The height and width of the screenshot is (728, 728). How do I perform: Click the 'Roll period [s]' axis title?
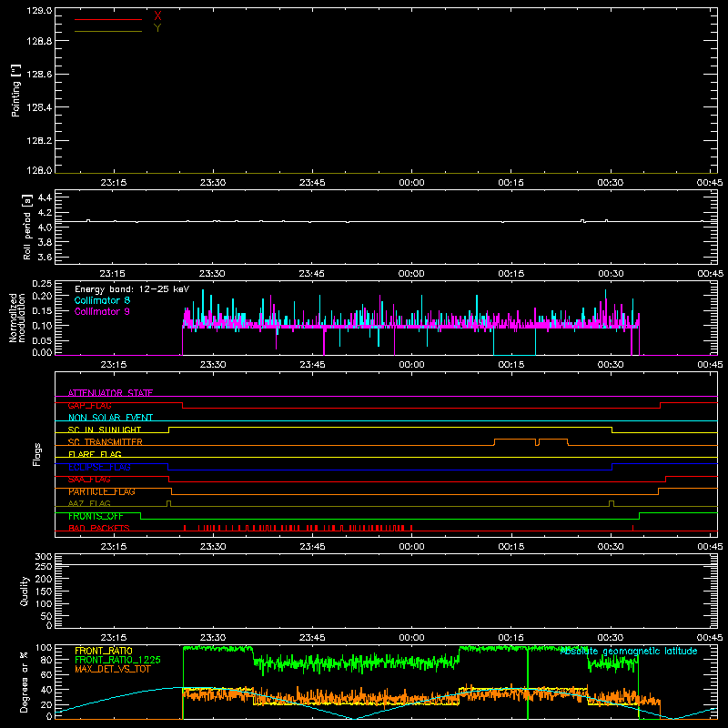pyautogui.click(x=27, y=227)
